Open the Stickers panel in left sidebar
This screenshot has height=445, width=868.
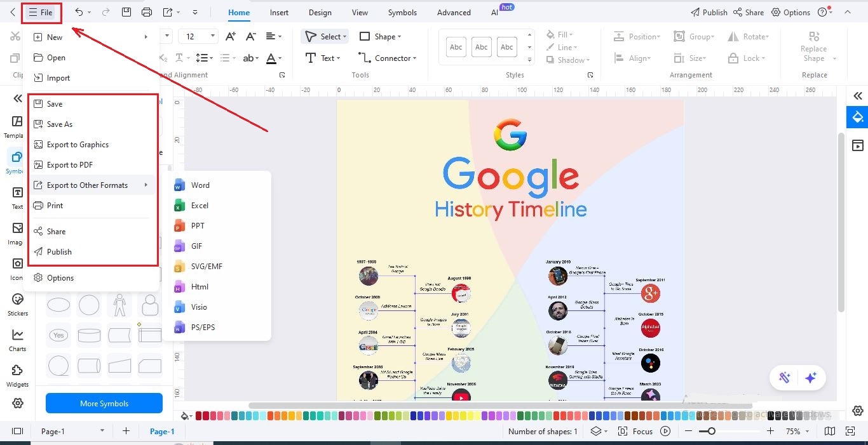[17, 304]
